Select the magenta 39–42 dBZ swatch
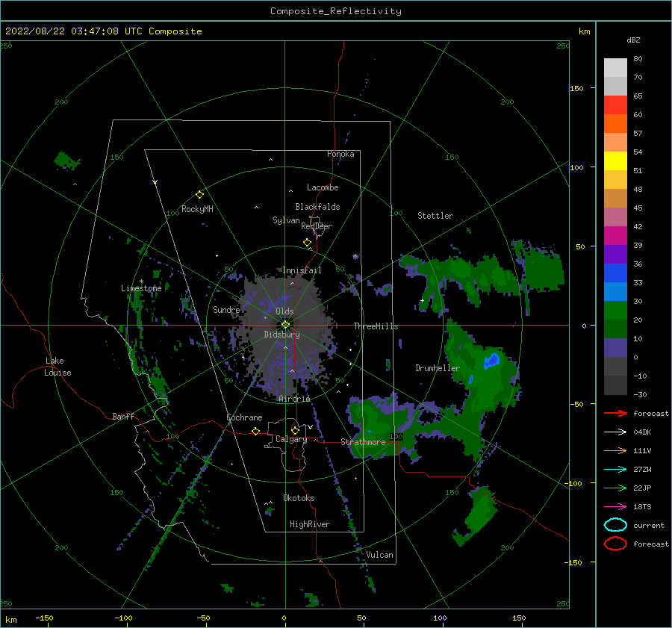Viewport: 672px width, 628px height. click(x=615, y=236)
